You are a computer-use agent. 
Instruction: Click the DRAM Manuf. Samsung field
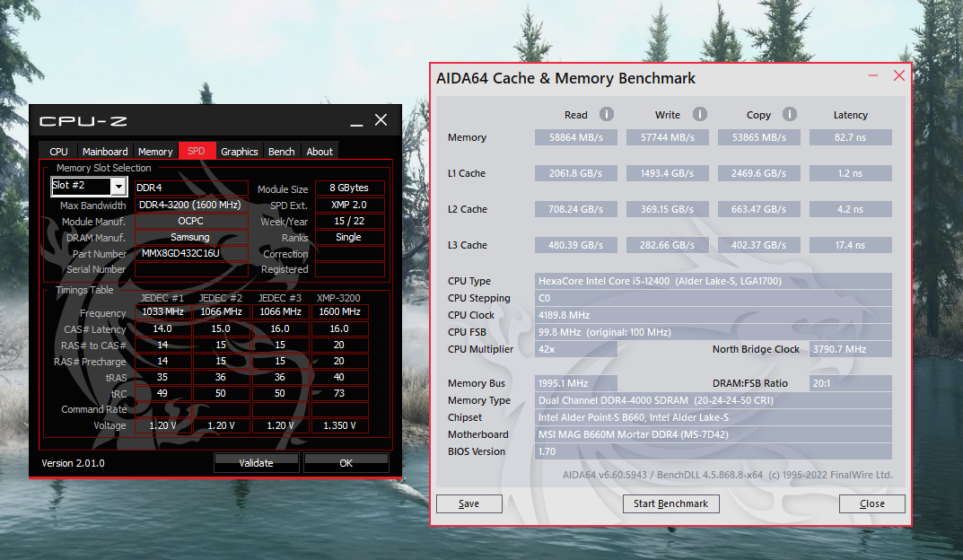(191, 237)
